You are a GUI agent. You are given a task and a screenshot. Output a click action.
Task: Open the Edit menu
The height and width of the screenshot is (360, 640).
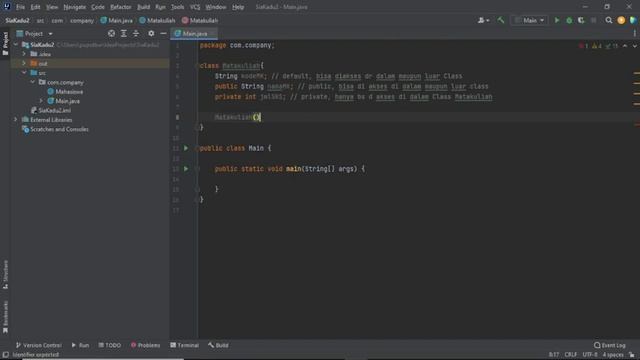tap(36, 7)
